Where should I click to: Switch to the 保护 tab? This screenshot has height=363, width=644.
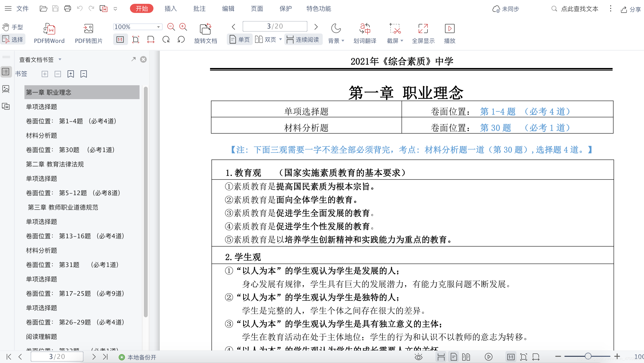[286, 9]
